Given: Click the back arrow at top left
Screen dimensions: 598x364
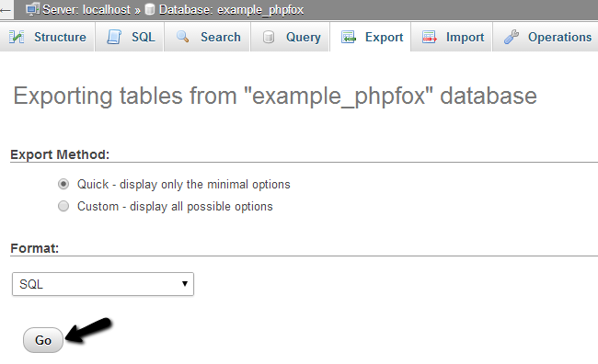Looking at the screenshot, I should (6, 10).
